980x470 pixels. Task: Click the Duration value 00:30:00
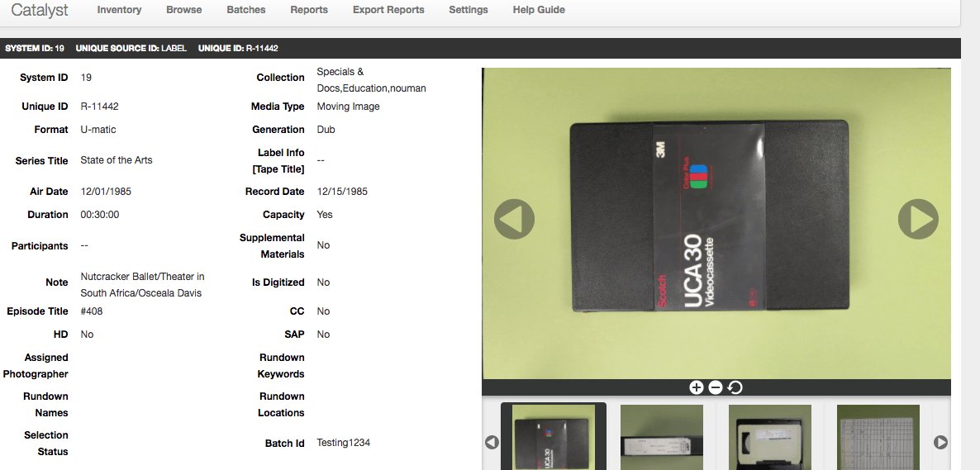[100, 215]
